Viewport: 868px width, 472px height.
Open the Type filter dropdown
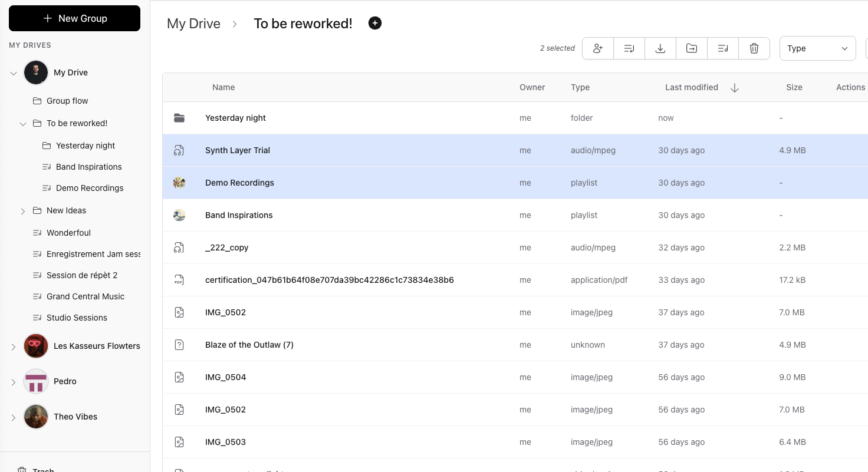coord(817,48)
